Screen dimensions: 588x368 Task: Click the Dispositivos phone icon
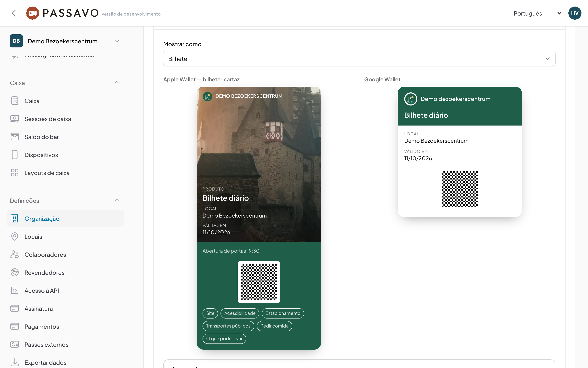14,155
